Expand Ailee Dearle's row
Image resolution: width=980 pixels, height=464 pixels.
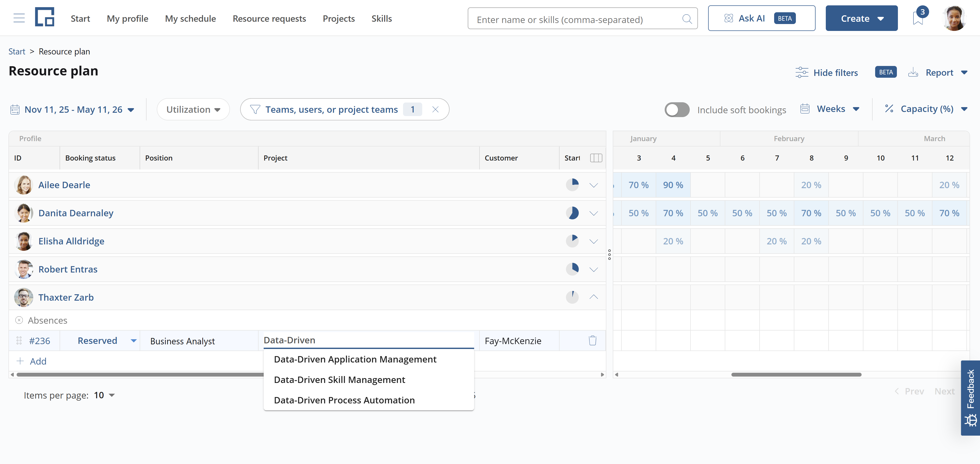pos(594,185)
